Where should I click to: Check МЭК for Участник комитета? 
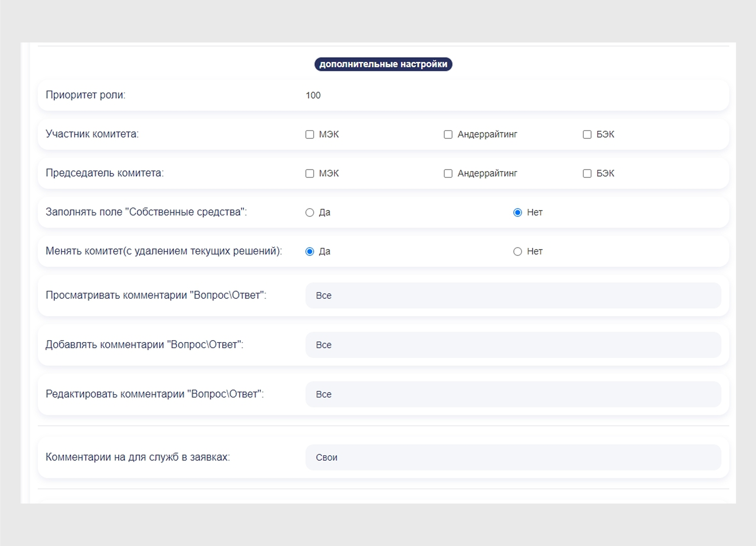pyautogui.click(x=310, y=134)
